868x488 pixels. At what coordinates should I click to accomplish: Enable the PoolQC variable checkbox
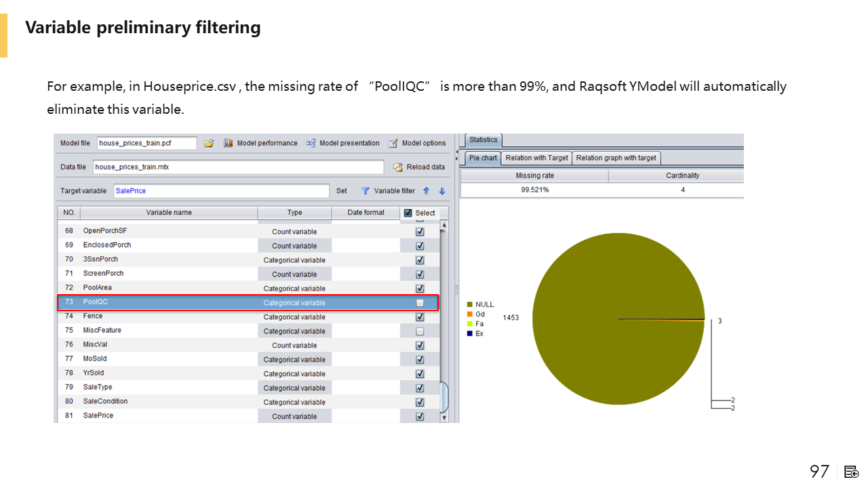pos(420,303)
